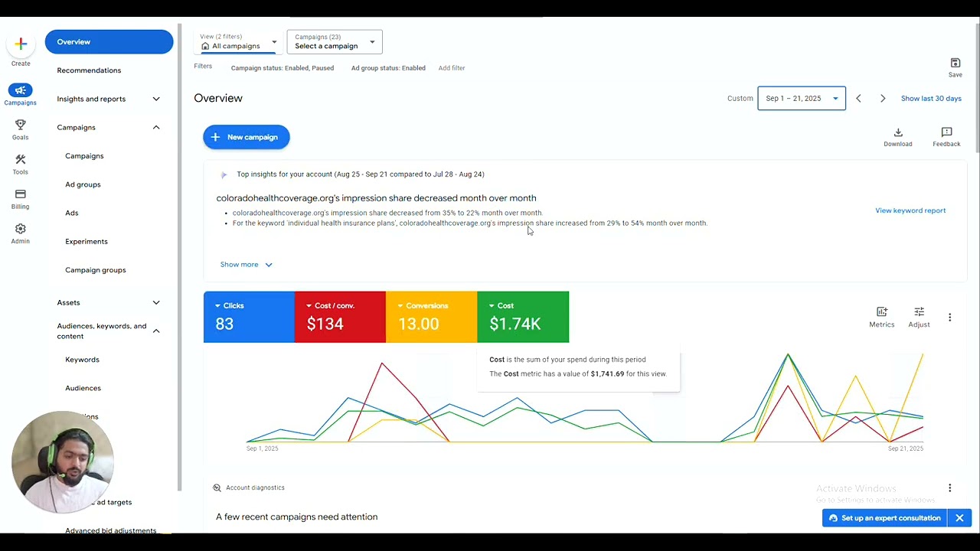
Task: Click View keyword report link
Action: [910, 210]
